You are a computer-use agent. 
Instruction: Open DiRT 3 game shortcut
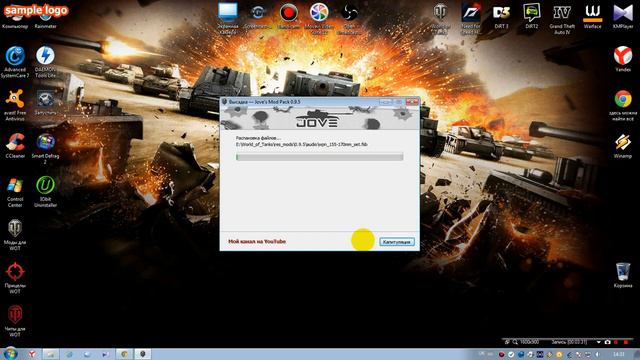501,16
